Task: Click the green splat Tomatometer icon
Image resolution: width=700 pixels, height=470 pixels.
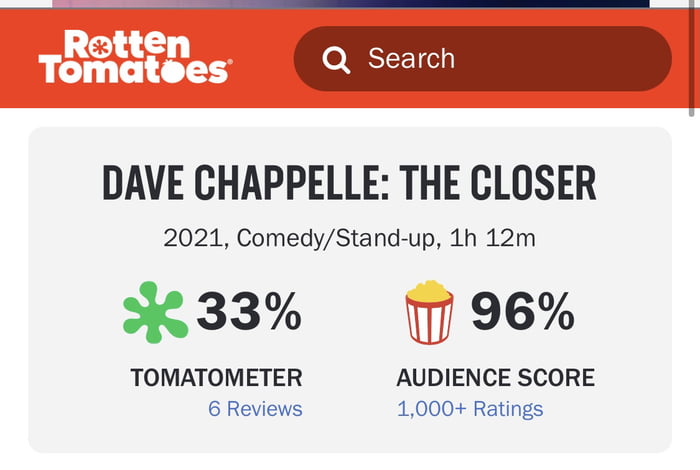Action: coord(154,313)
